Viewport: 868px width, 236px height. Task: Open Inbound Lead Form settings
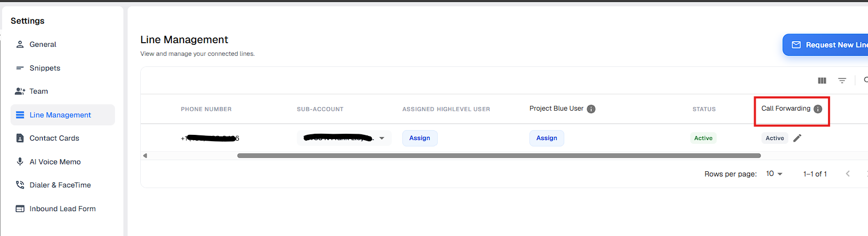63,209
